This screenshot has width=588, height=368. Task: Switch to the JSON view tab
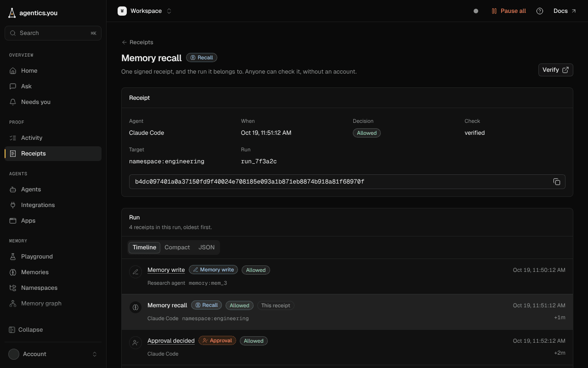(x=206, y=247)
